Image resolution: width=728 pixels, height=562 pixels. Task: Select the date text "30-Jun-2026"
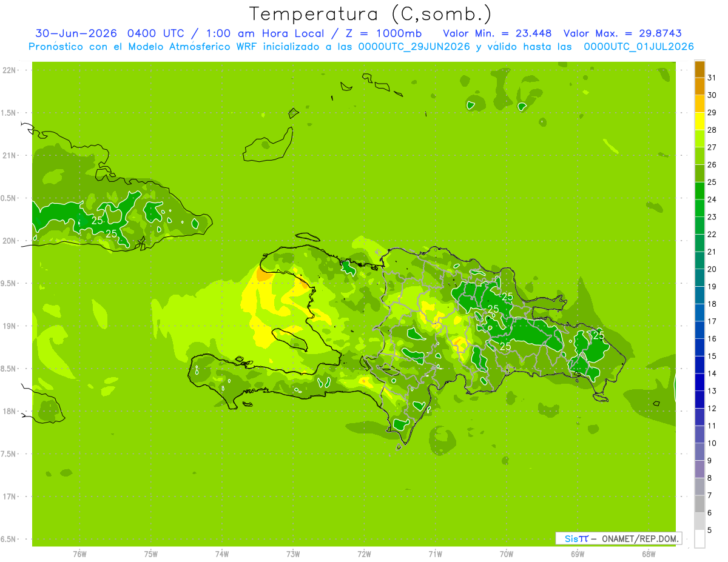point(77,33)
